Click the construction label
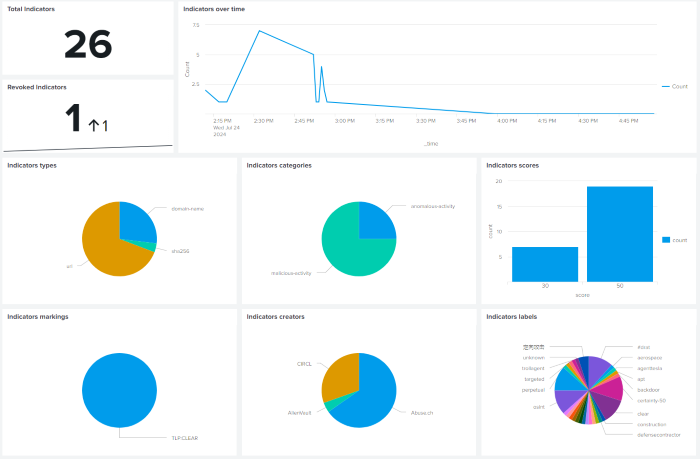The height and width of the screenshot is (459, 700). click(652, 425)
